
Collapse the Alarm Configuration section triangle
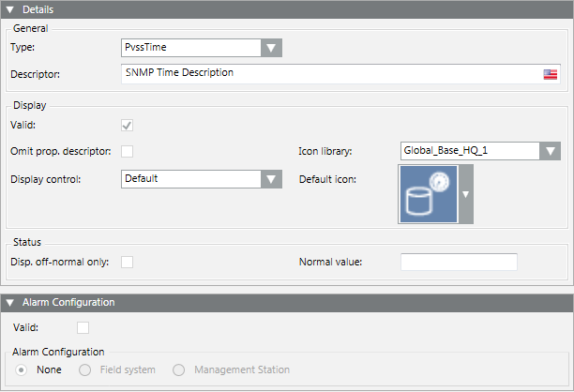click(10, 303)
